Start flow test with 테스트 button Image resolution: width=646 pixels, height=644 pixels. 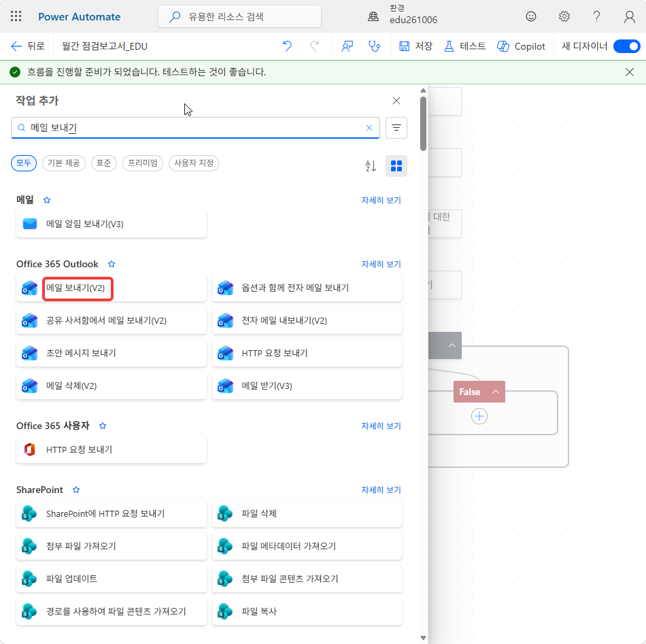(464, 46)
